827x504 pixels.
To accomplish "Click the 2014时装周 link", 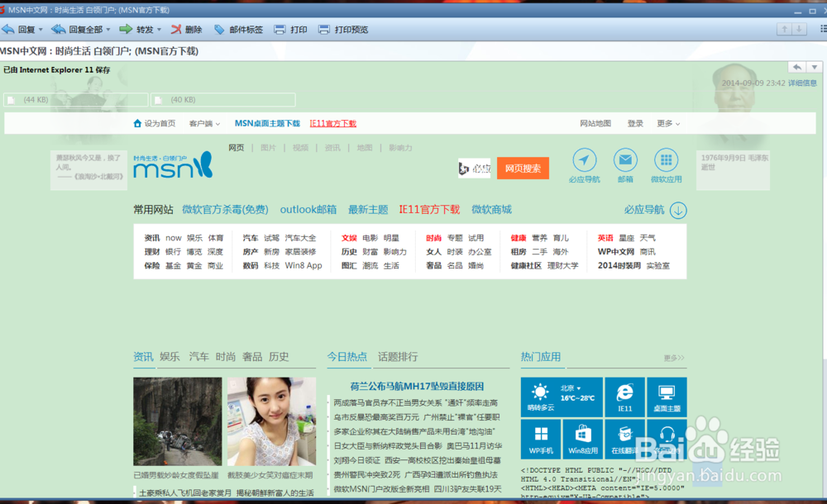I will (x=619, y=266).
